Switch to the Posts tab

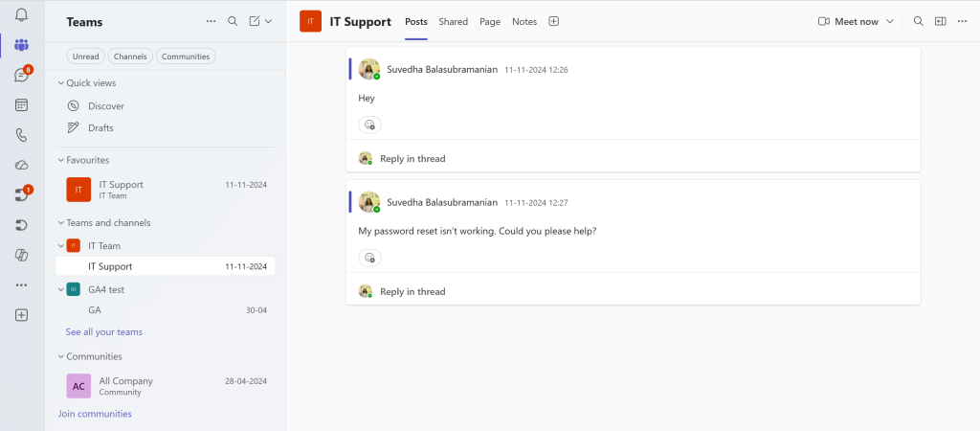pos(416,21)
